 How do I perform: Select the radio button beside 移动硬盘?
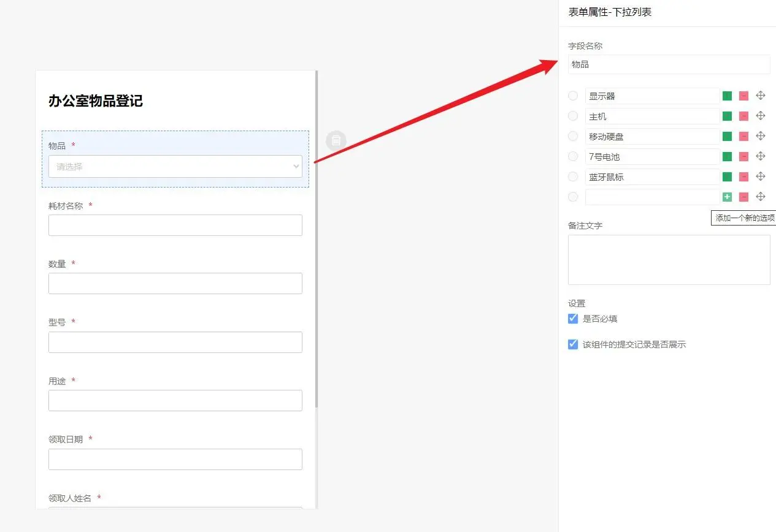572,136
